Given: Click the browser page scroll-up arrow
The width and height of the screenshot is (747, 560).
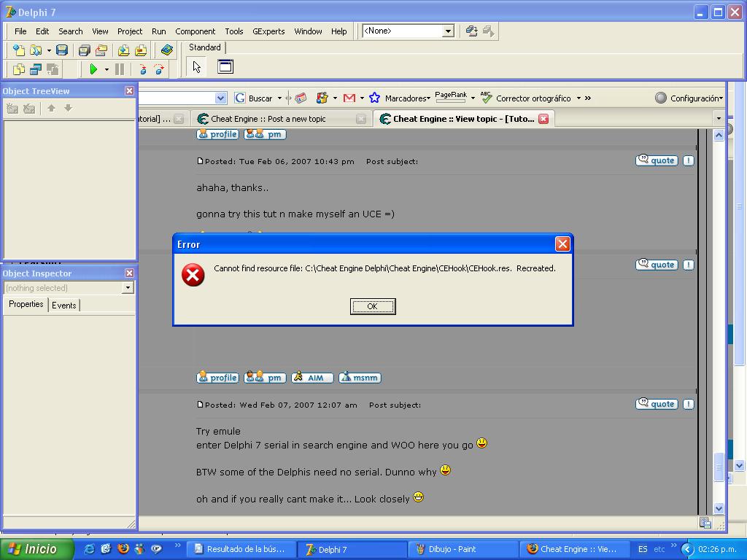Looking at the screenshot, I should (719, 135).
